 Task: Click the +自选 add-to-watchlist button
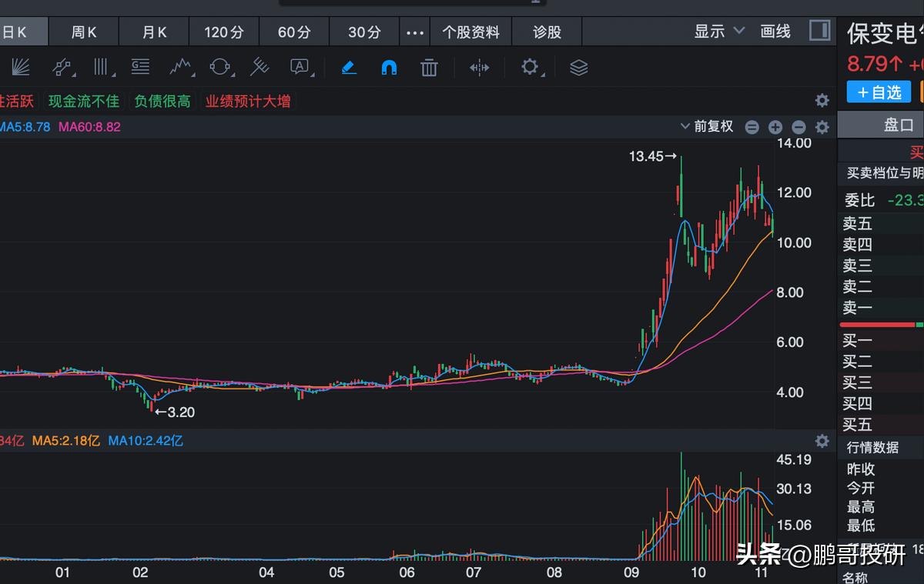coord(879,92)
